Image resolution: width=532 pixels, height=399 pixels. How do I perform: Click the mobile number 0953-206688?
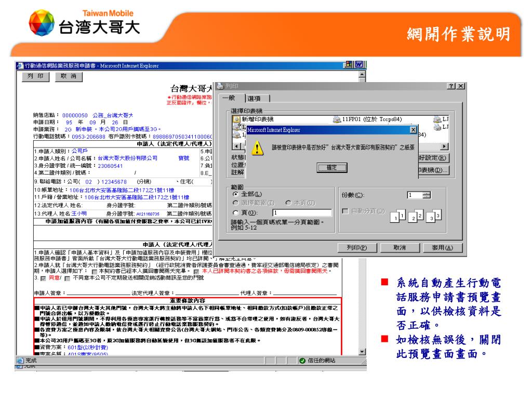tap(88, 137)
